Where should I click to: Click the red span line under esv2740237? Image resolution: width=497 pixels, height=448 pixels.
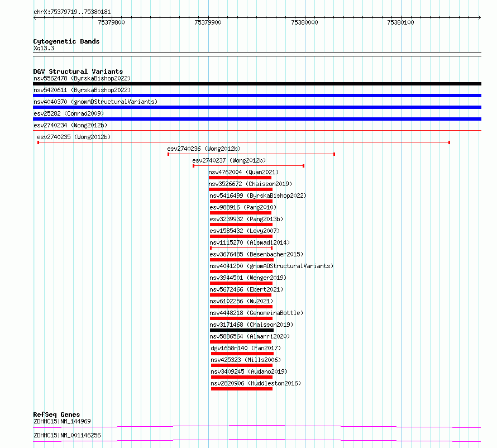tap(248, 166)
